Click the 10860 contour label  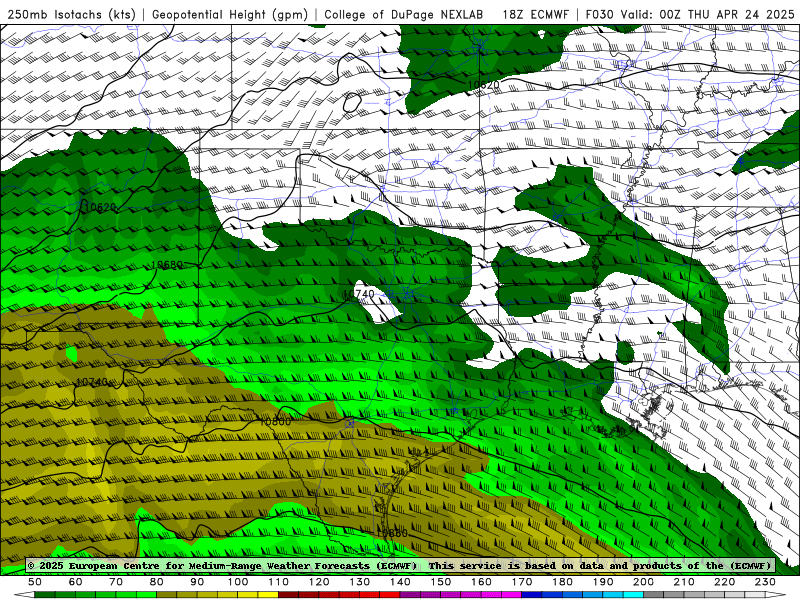(x=392, y=533)
